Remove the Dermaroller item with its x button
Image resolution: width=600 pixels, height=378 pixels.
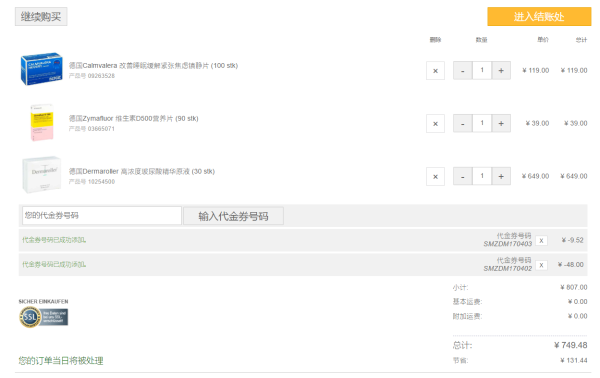[x=435, y=176]
